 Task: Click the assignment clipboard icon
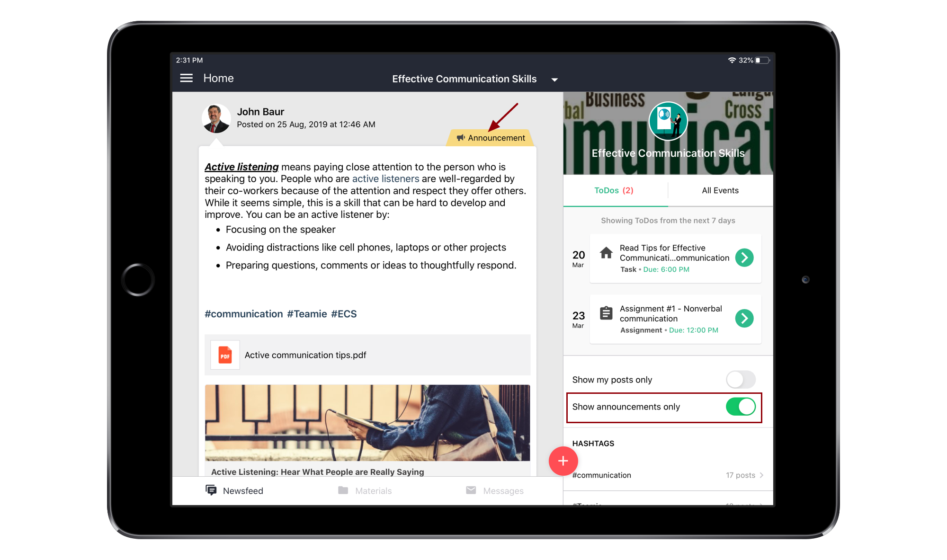click(x=606, y=313)
